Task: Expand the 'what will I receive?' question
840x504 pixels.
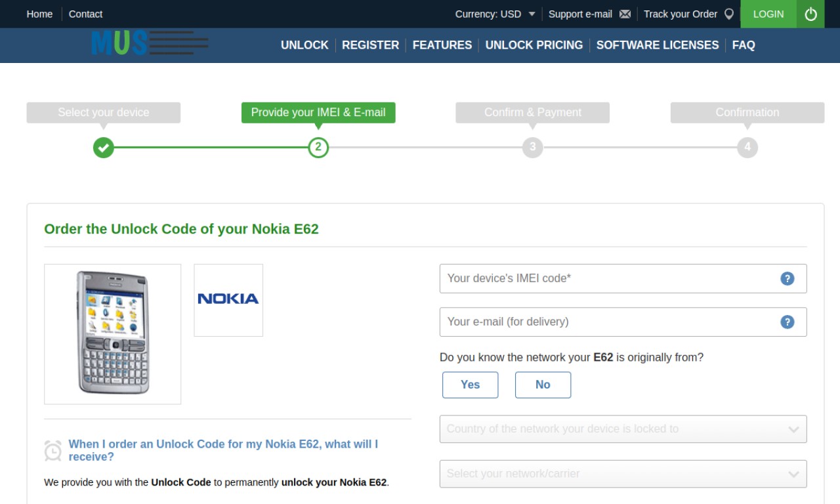Action: (223, 450)
